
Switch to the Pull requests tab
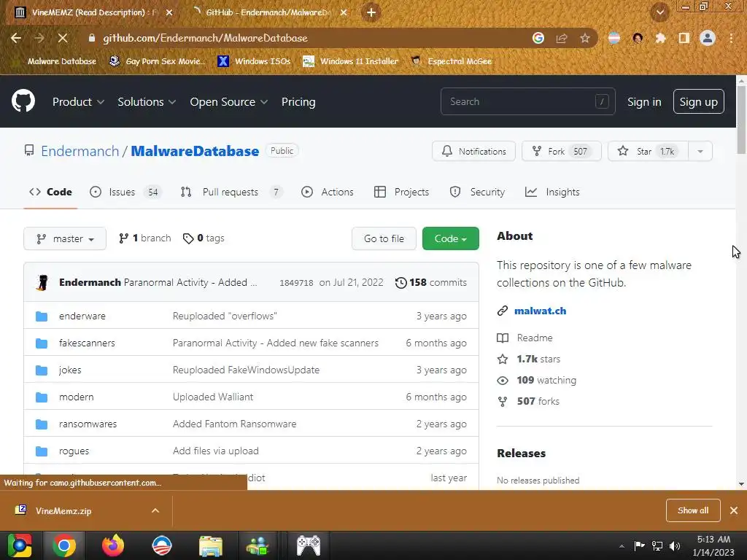231,192
